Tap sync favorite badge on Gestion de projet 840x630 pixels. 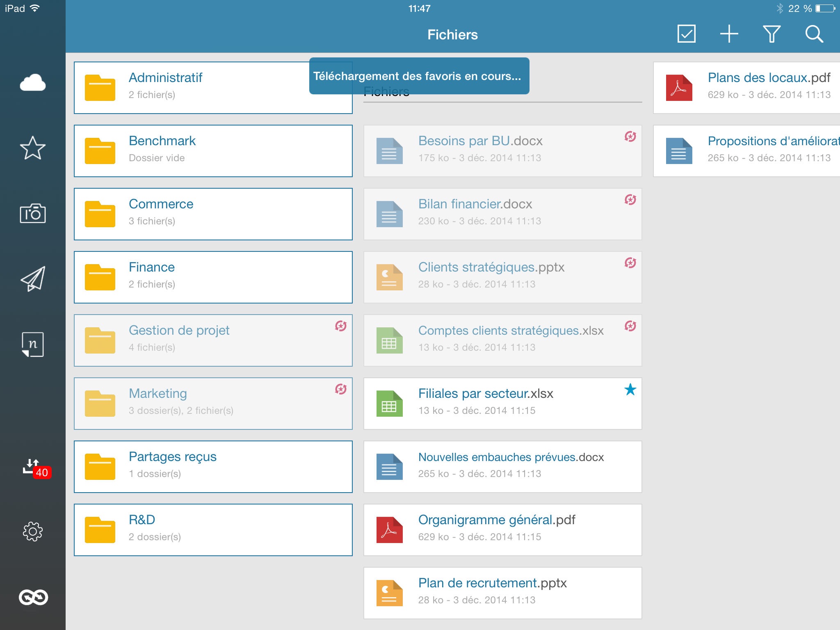pos(340,326)
